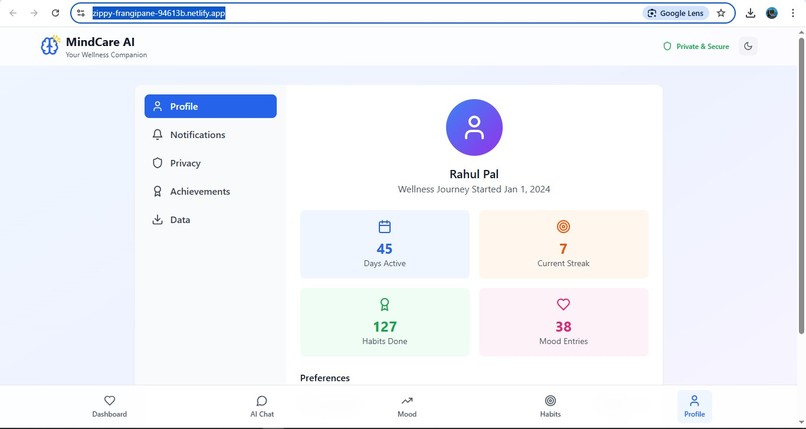Open Mood from bottom navigation

[407, 406]
